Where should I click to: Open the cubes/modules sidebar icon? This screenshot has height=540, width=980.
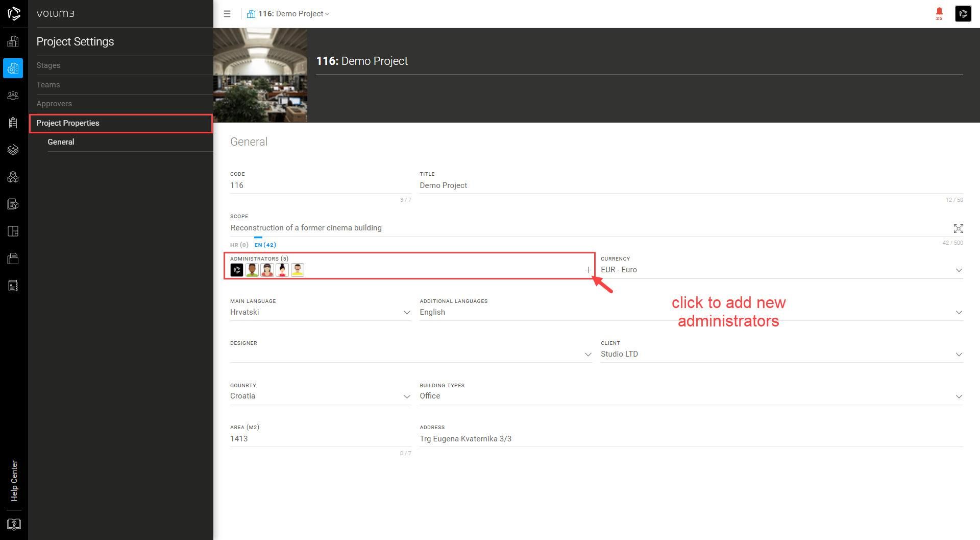click(13, 177)
